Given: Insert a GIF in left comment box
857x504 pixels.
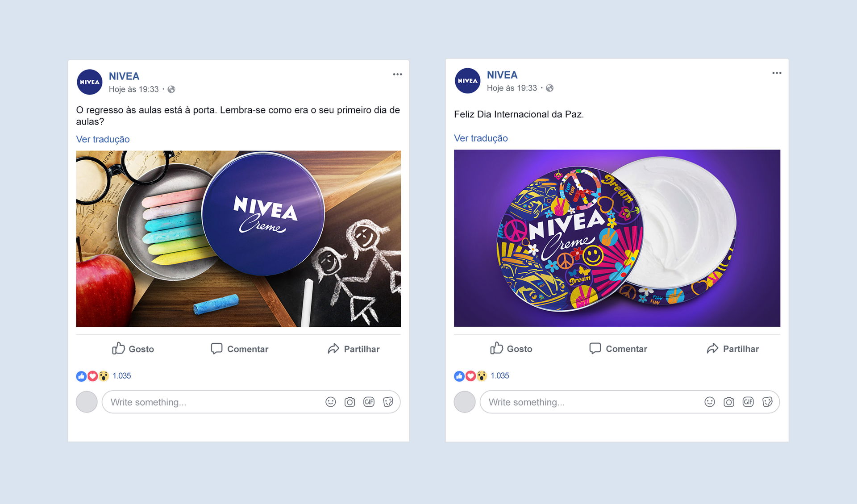Looking at the screenshot, I should click(x=369, y=402).
